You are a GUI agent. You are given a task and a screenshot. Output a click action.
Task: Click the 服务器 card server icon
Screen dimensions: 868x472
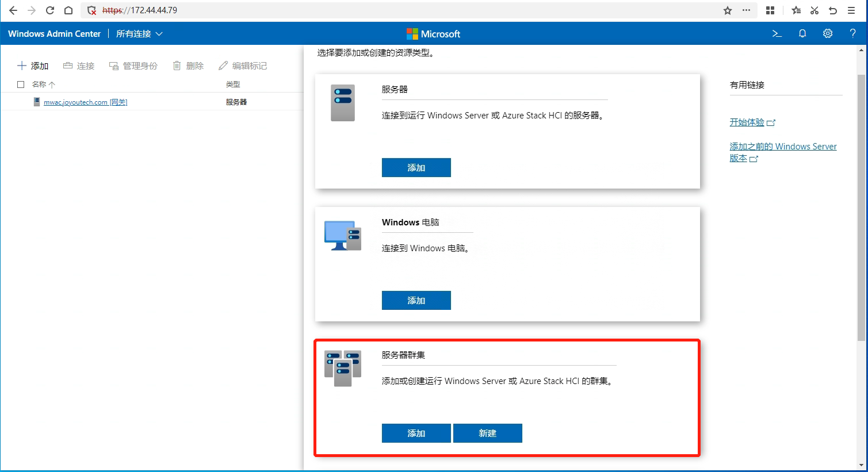tap(343, 103)
